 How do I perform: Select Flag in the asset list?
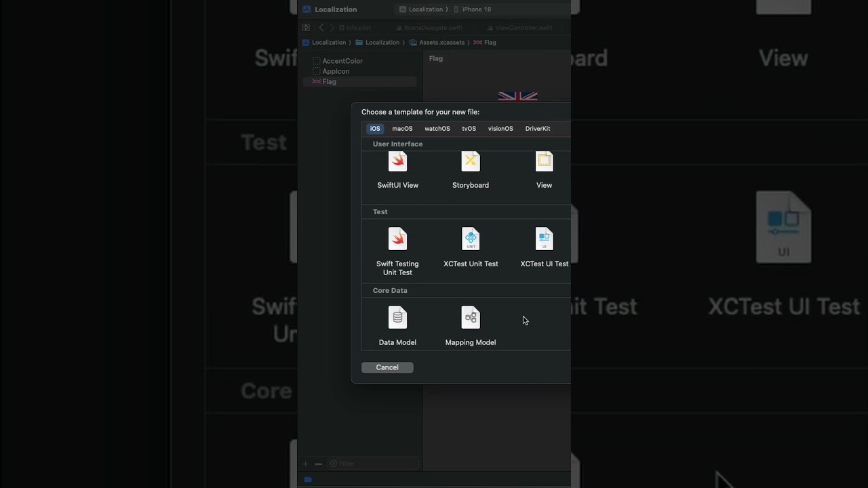[359, 81]
